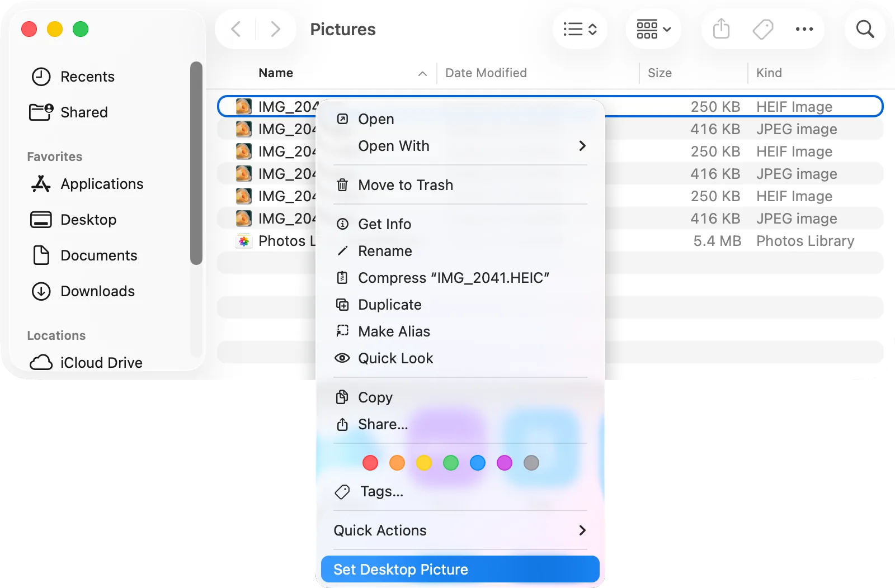The width and height of the screenshot is (895, 588).
Task: Apply the blue color tag
Action: [x=478, y=463]
